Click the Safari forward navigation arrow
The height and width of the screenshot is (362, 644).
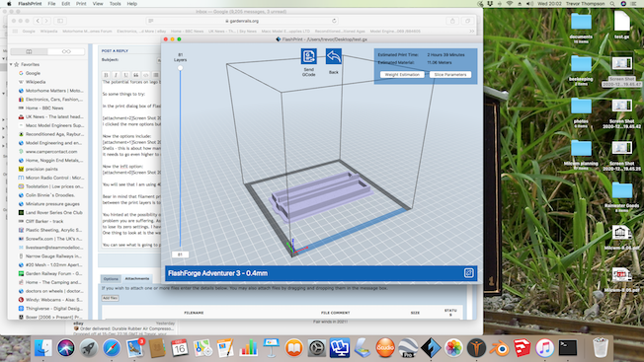click(x=46, y=21)
